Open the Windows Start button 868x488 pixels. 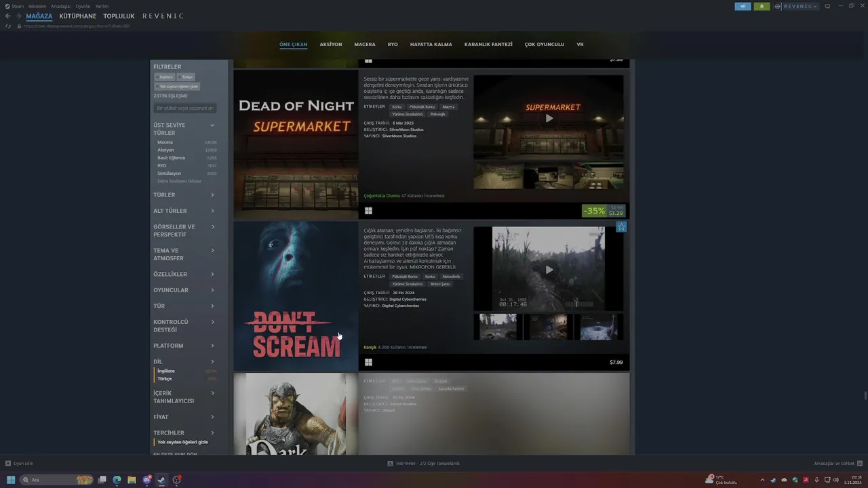pyautogui.click(x=11, y=480)
